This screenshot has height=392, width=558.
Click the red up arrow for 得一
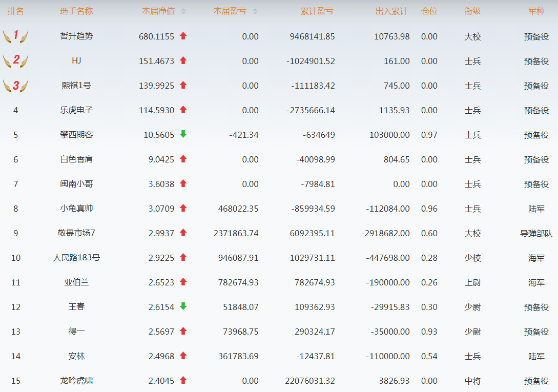[x=183, y=331]
